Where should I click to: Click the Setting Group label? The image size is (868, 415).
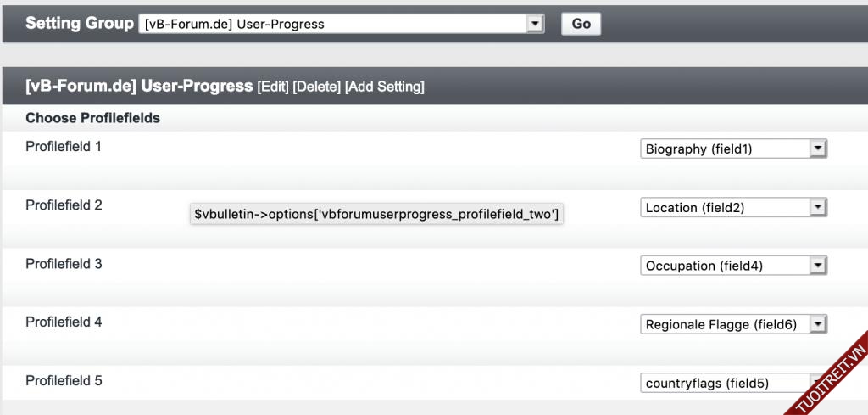79,23
